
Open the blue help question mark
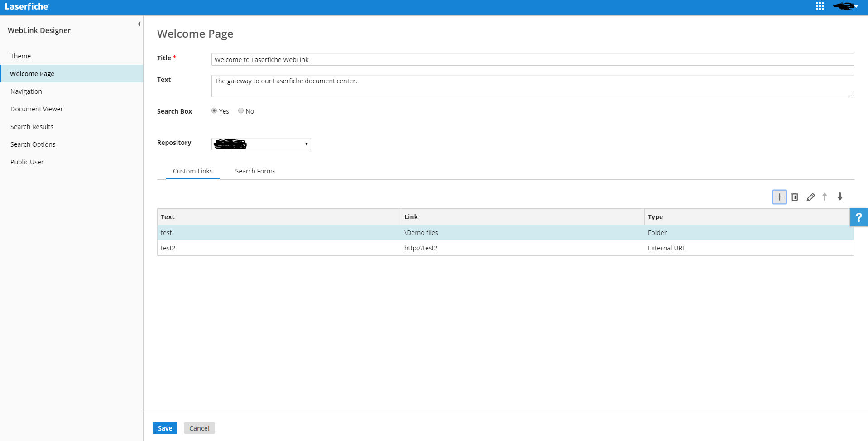coord(858,217)
